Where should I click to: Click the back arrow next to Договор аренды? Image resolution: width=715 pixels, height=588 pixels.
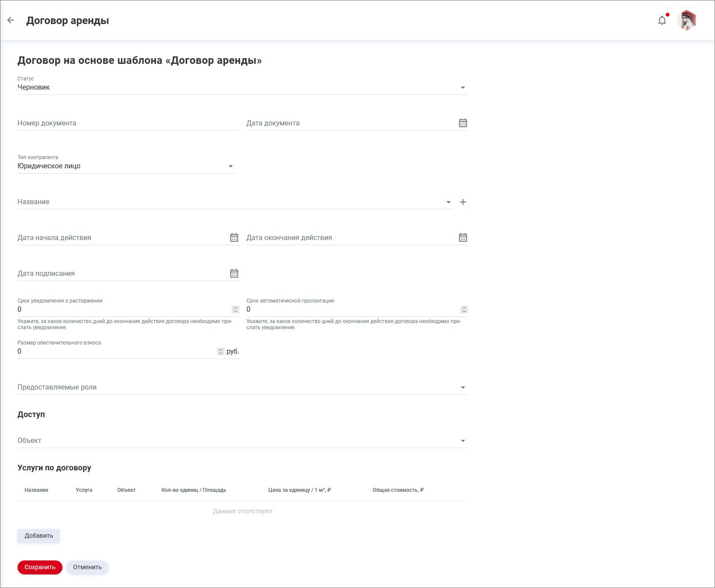pyautogui.click(x=11, y=21)
